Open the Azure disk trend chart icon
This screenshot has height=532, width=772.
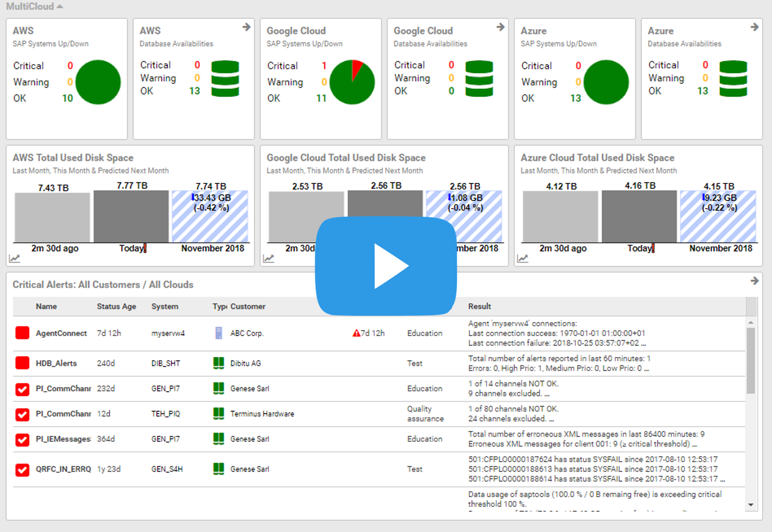pos(522,258)
